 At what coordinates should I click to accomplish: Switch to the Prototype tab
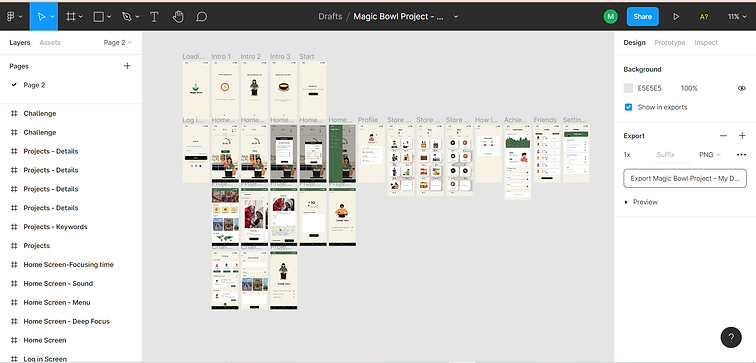(x=670, y=42)
